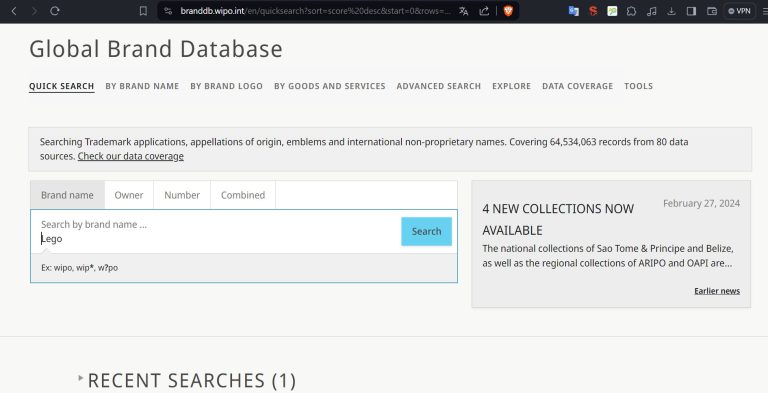Viewport: 768px width, 393px height.
Task: Open the green square extension icon
Action: point(612,11)
